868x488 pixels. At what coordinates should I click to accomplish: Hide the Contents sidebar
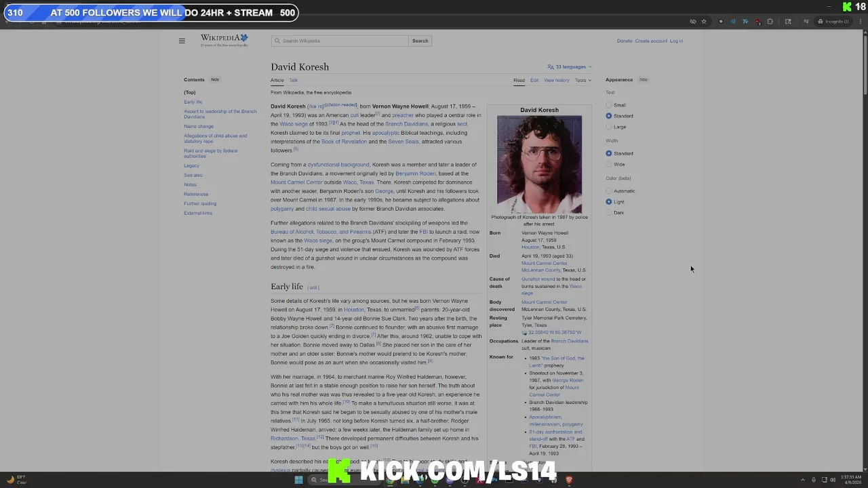(215, 79)
